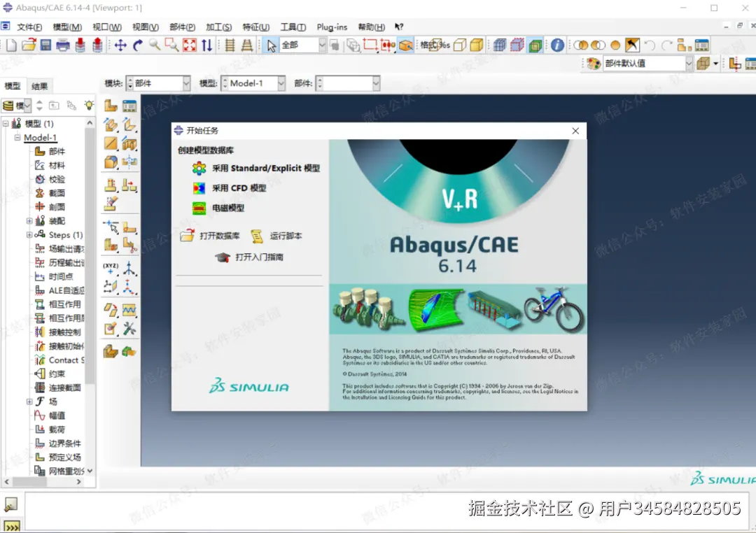Open the Part Manager icon
The image size is (756, 533).
click(129, 106)
